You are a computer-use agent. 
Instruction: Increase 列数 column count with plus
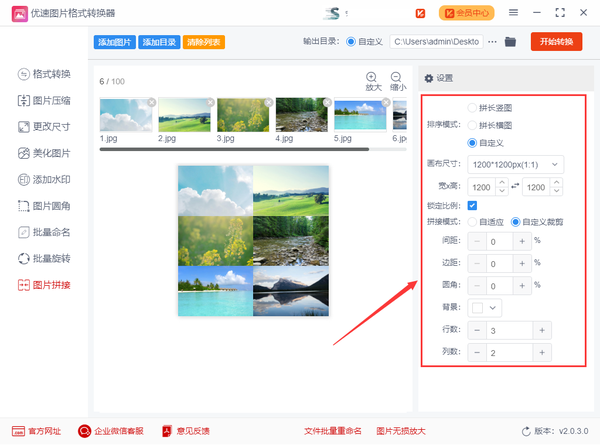(x=542, y=352)
